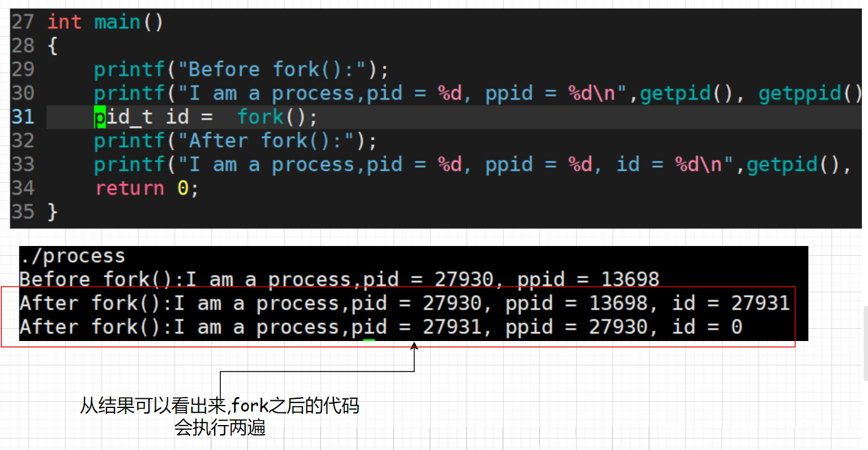Click line number 35 in the gutter

(x=23, y=212)
